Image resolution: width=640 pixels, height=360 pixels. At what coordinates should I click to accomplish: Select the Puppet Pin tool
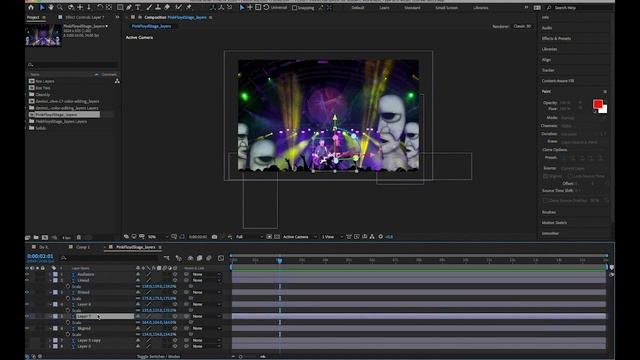tap(188, 7)
